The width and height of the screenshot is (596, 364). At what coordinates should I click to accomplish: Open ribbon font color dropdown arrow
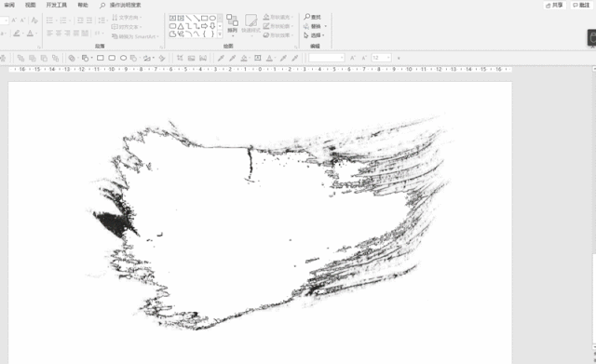pyautogui.click(x=36, y=34)
